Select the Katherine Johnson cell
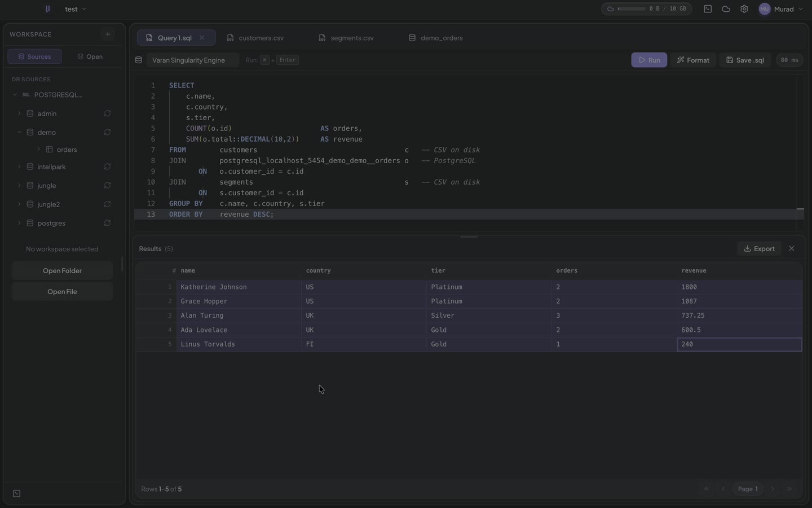Image resolution: width=812 pixels, height=508 pixels. coord(239,287)
